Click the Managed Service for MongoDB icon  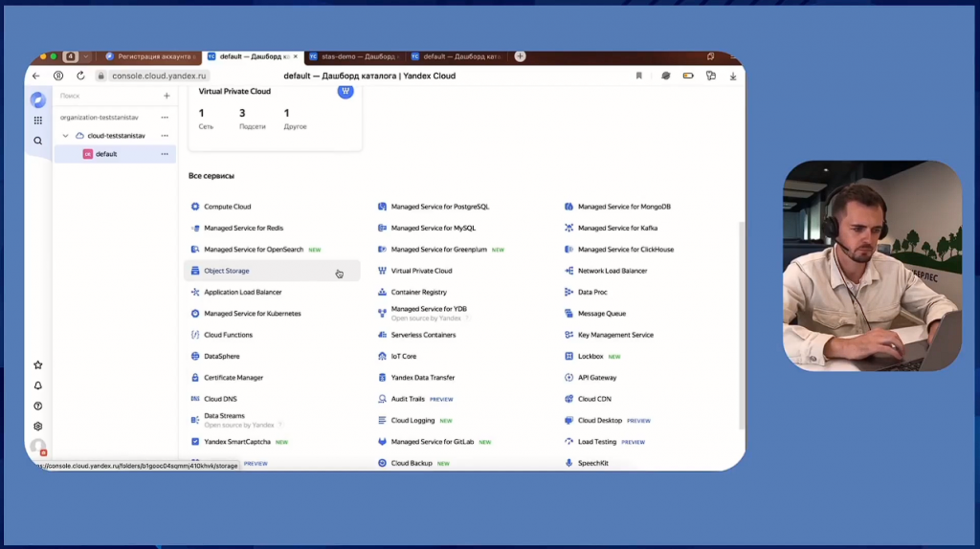tap(568, 207)
